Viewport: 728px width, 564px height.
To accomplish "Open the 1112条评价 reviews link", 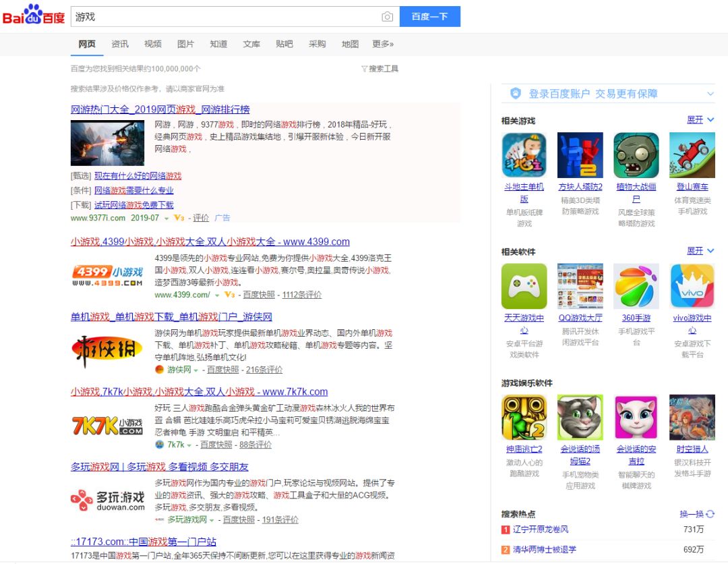I will (302, 295).
